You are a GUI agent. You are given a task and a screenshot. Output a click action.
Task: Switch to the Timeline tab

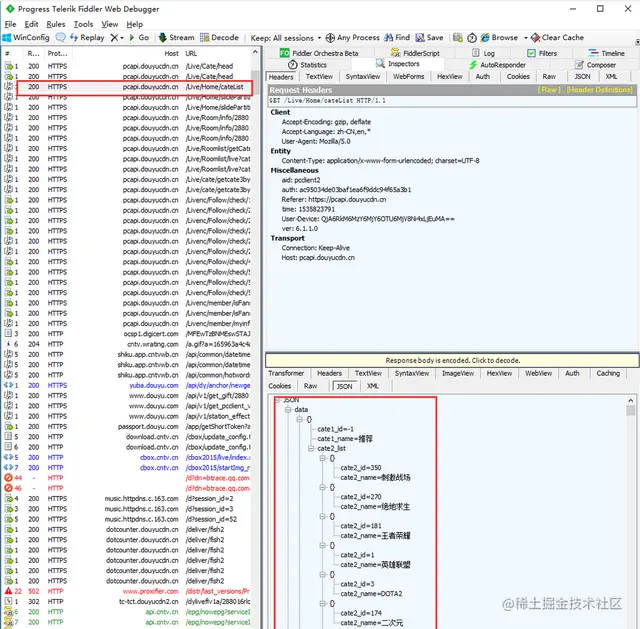(607, 53)
